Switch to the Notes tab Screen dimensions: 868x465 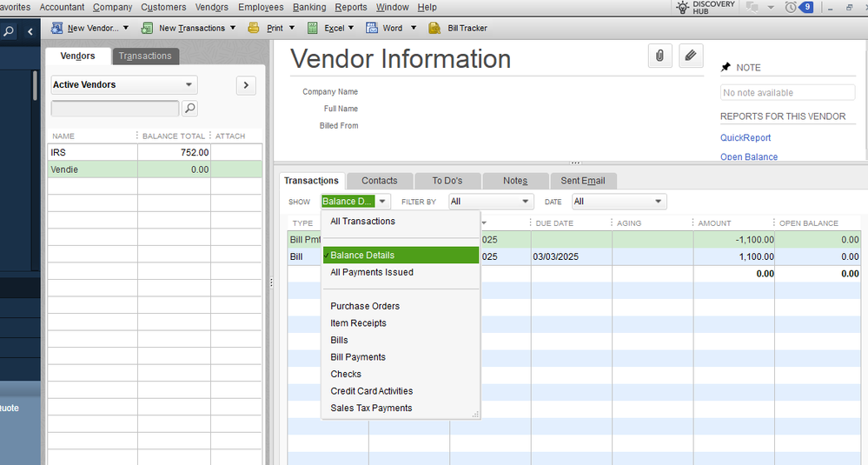click(515, 181)
